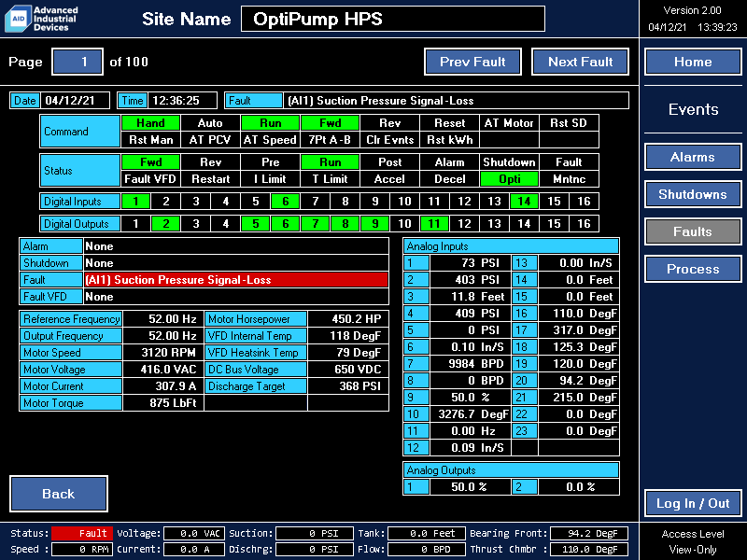Click Analog Input 21 value 215.0 DegF
The height and width of the screenshot is (560, 747).
579,398
